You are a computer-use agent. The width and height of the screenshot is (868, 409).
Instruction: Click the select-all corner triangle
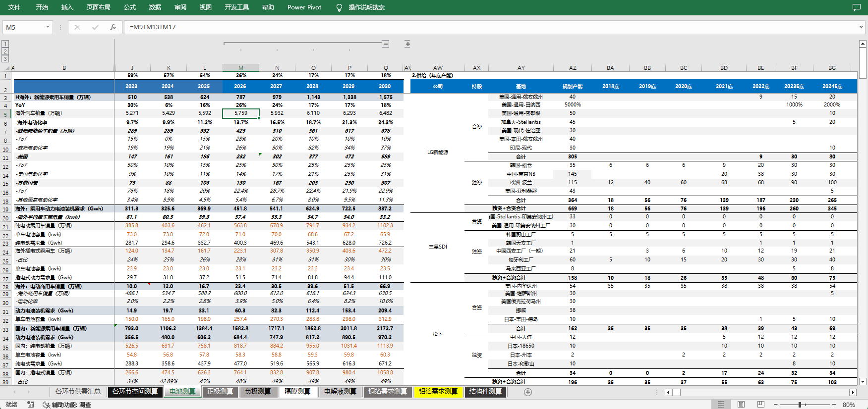(x=6, y=68)
